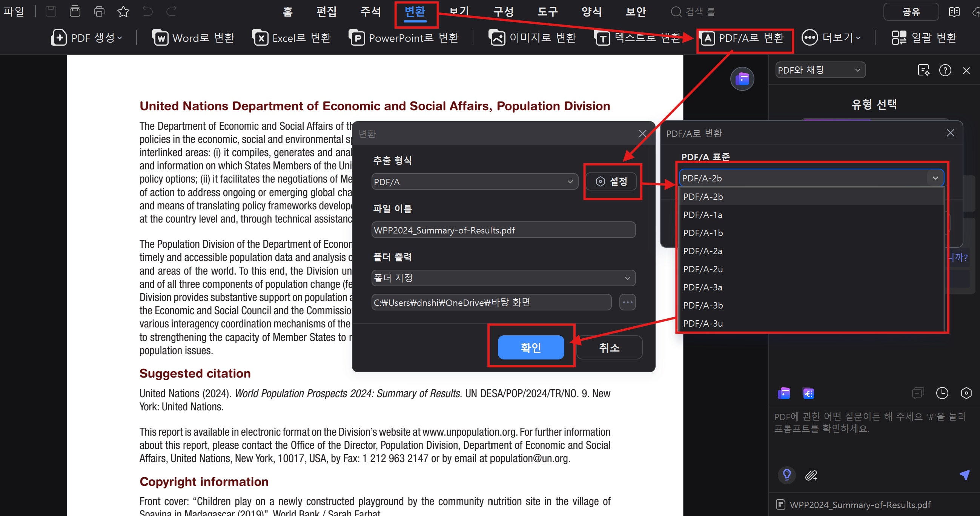This screenshot has height=516, width=980.
Task: Select PDF/A-1a option
Action: pyautogui.click(x=811, y=215)
